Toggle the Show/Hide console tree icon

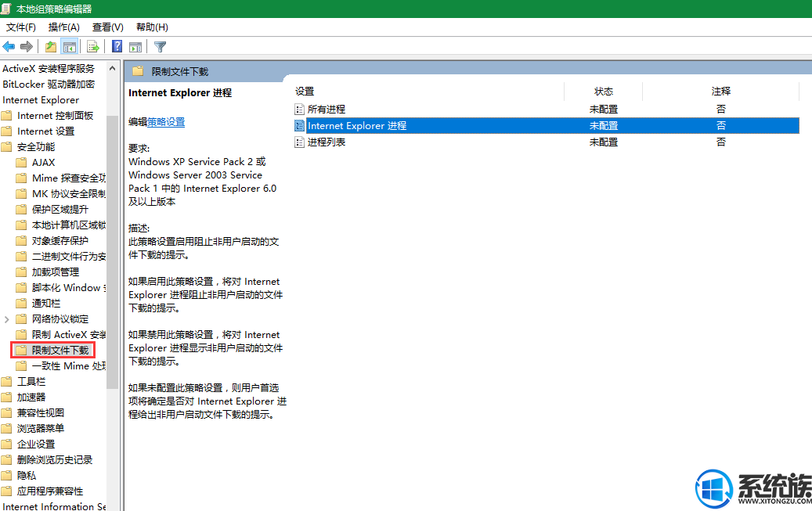70,47
